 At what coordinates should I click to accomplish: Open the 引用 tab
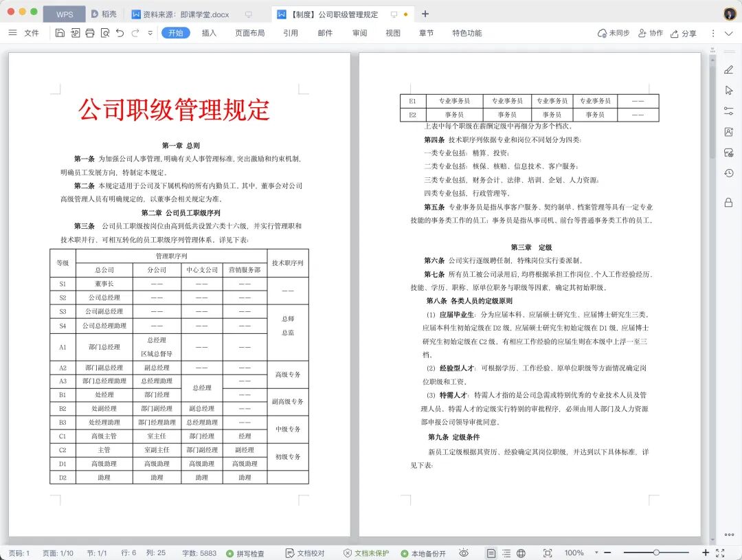(x=291, y=33)
